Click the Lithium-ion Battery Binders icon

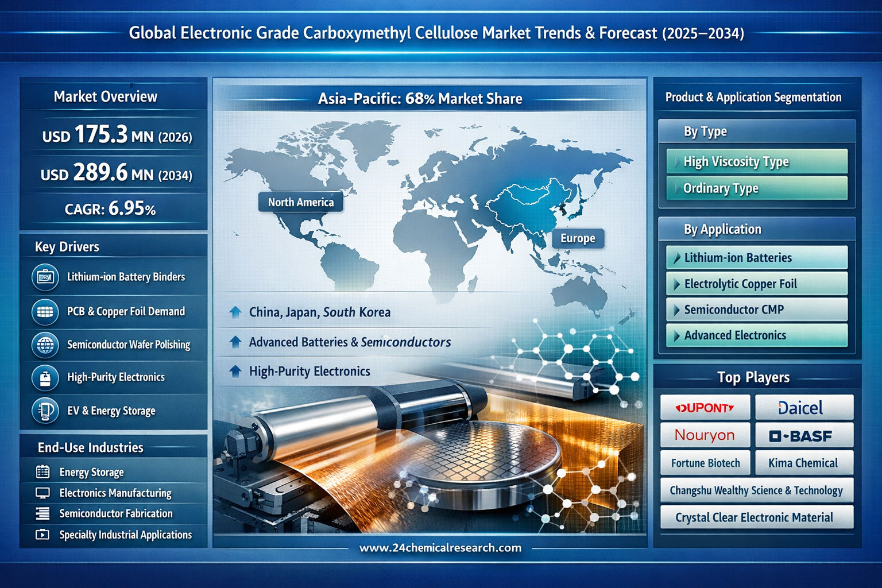click(45, 277)
